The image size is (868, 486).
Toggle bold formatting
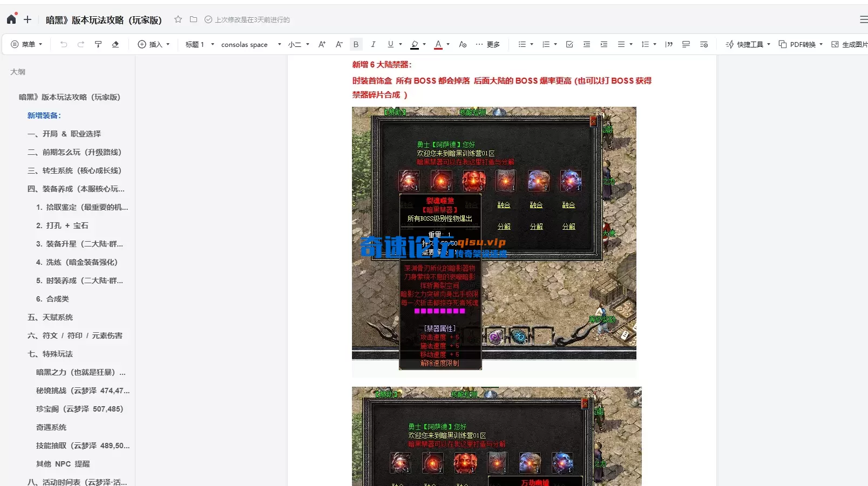356,44
